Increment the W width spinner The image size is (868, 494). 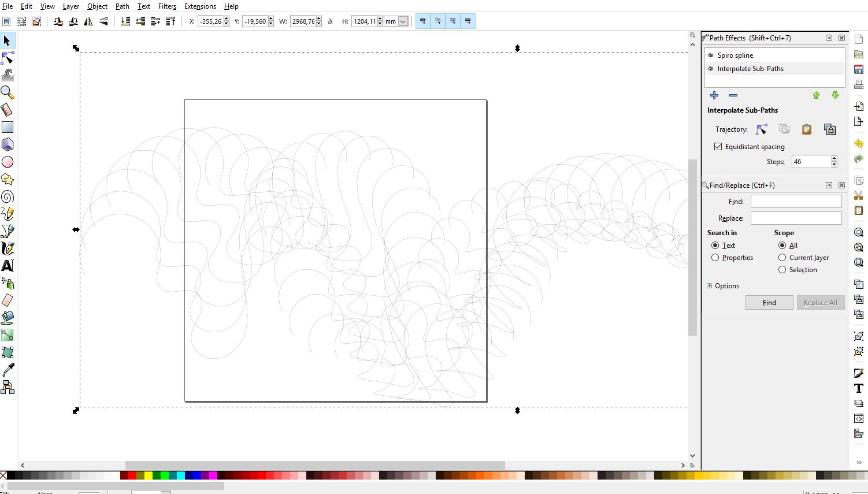coord(318,18)
